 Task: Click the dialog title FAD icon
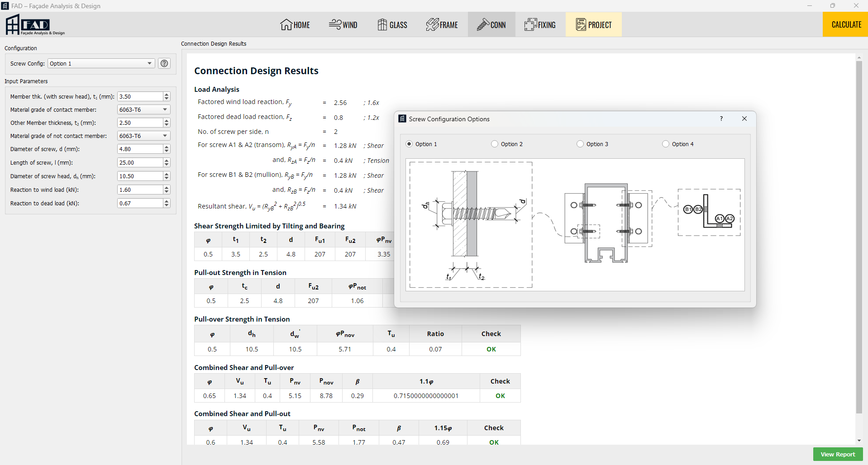point(402,119)
